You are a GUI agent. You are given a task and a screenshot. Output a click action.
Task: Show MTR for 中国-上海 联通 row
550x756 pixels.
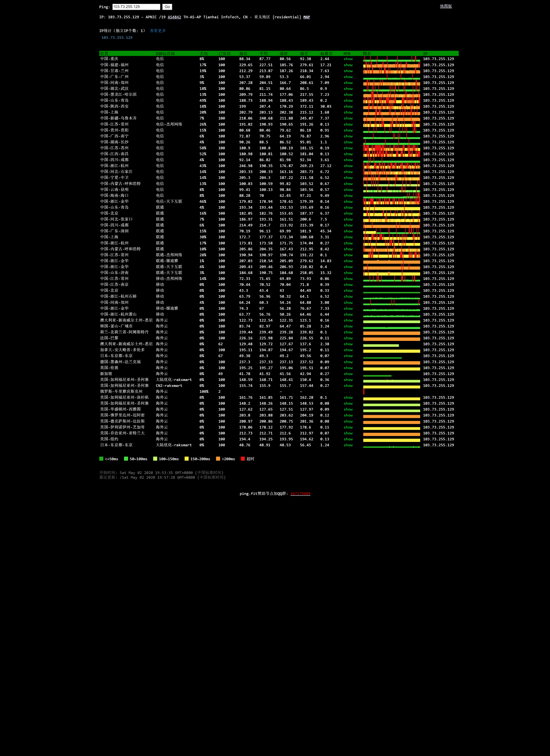pyautogui.click(x=348, y=237)
